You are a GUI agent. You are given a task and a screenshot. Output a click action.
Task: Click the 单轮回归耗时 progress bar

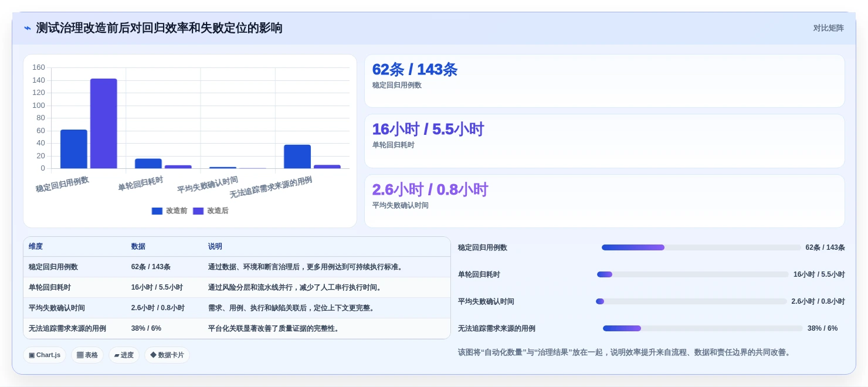693,274
